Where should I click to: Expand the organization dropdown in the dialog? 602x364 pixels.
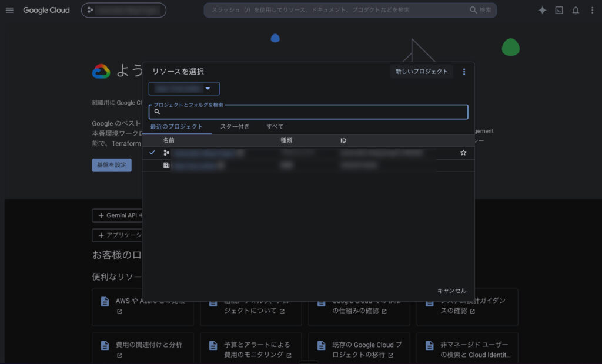(184, 89)
